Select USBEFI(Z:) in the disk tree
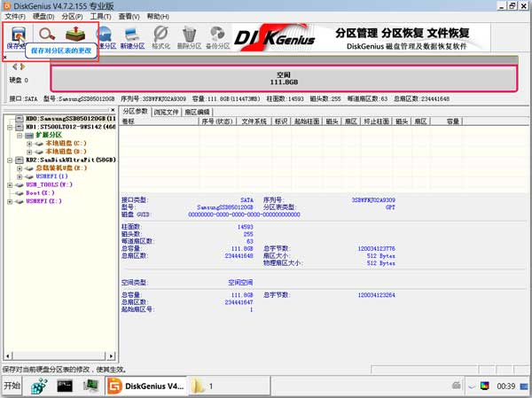Screen dimensions: 532x398 (x=43, y=201)
